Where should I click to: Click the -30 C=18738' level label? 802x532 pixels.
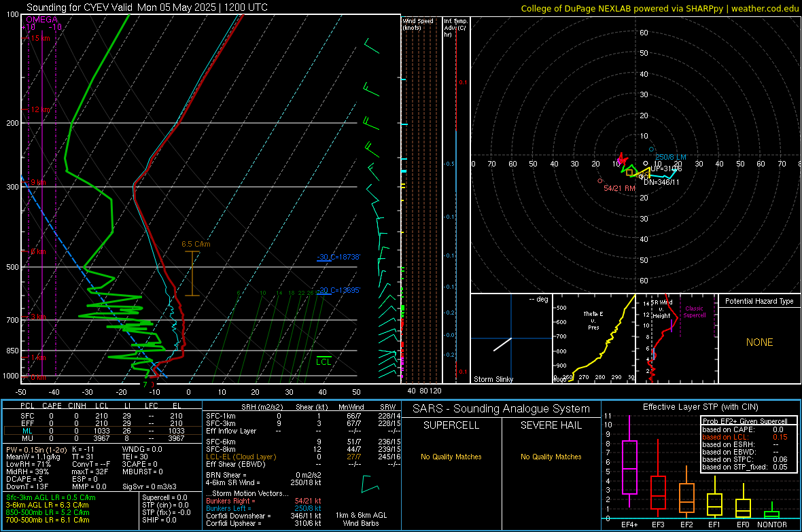[338, 257]
